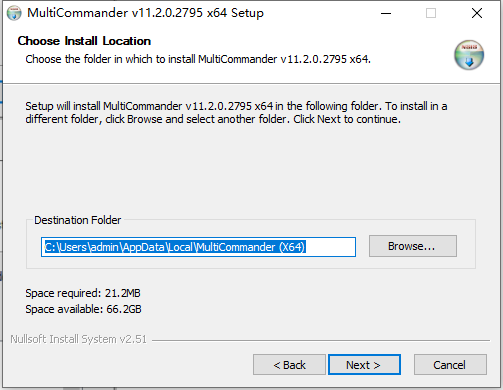The height and width of the screenshot is (390, 503).
Task: Click the NSIS installer logo in header
Action: tap(469, 55)
